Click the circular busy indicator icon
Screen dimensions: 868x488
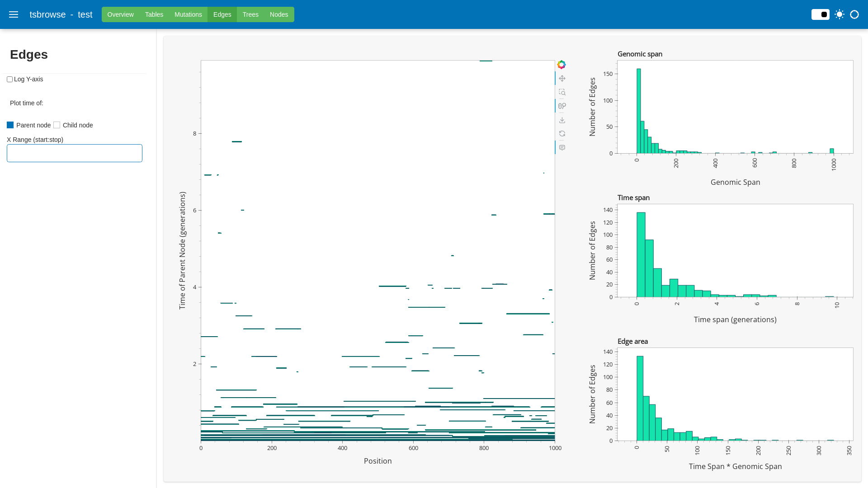click(x=854, y=14)
